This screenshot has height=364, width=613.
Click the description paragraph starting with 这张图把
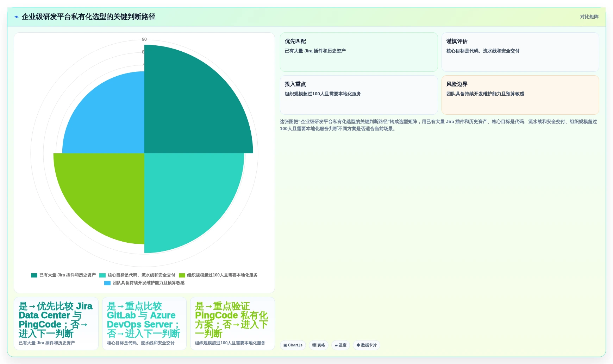pos(439,125)
